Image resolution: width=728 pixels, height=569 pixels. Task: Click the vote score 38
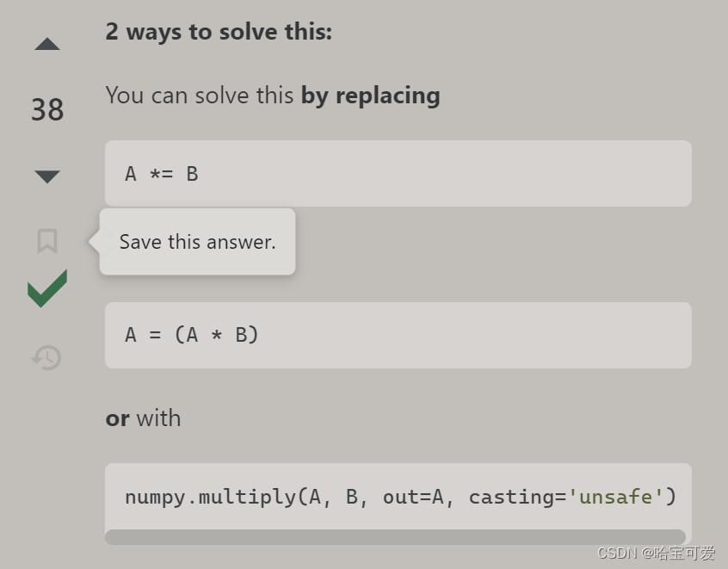[47, 109]
